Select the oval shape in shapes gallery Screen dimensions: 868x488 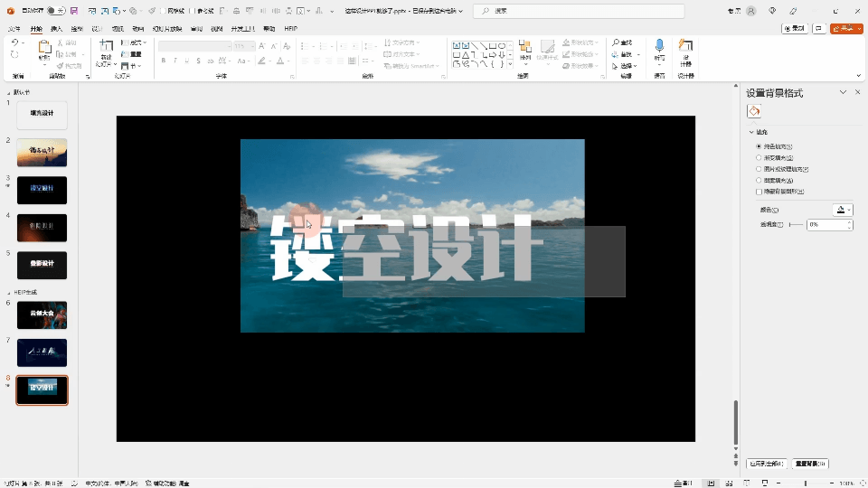coord(502,46)
